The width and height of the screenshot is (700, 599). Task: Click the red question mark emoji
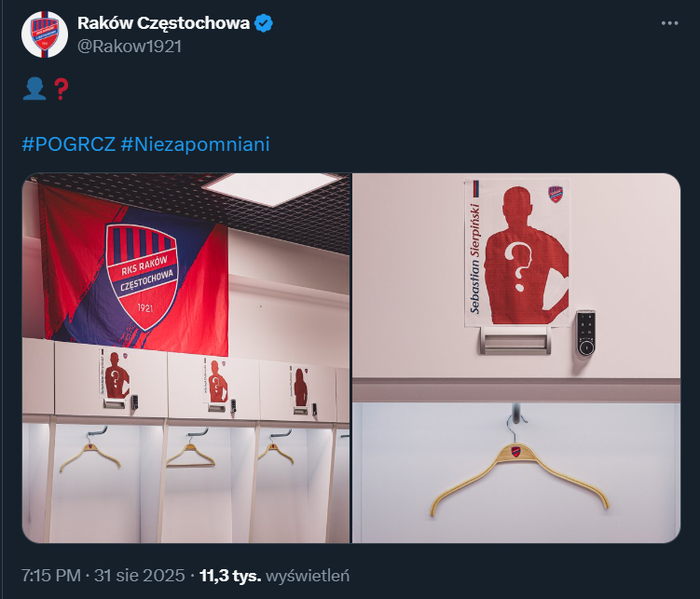(62, 88)
